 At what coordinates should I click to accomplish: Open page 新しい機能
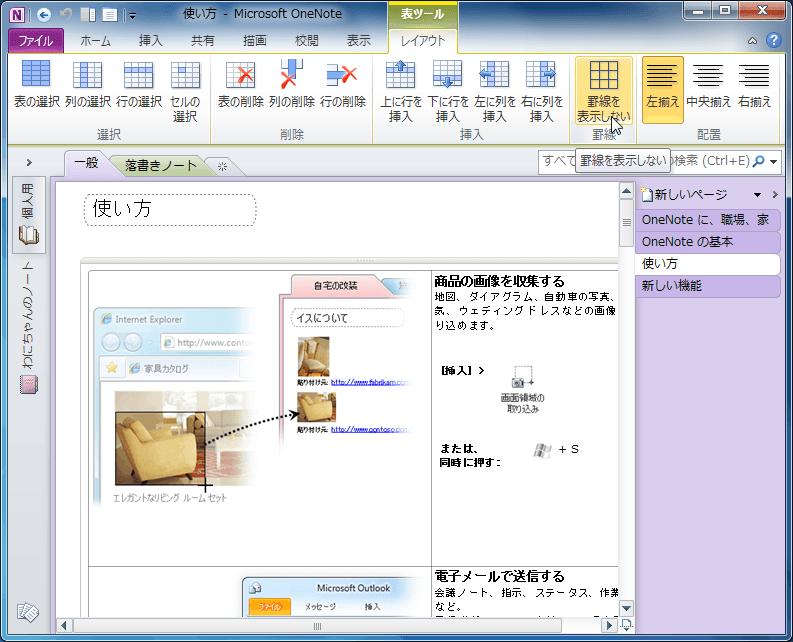[708, 286]
